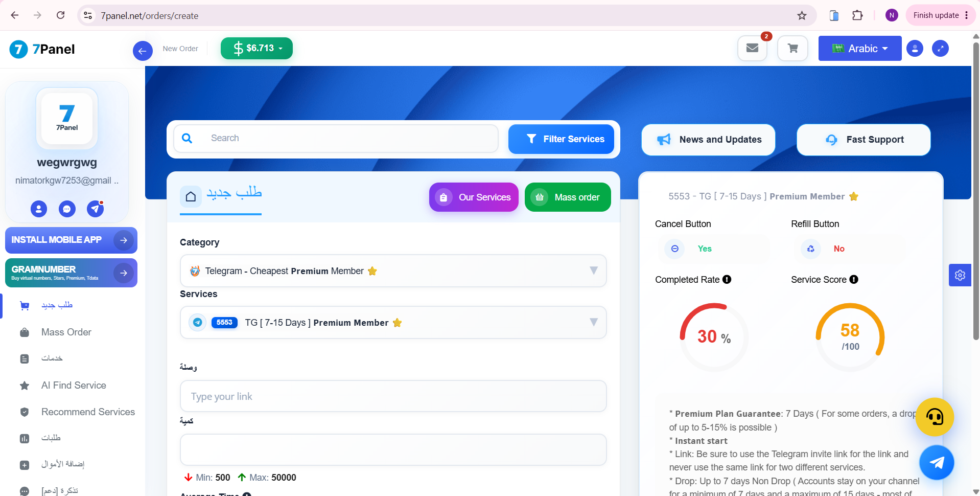Click the Search services field
Image resolution: width=980 pixels, height=496 pixels.
pos(336,139)
